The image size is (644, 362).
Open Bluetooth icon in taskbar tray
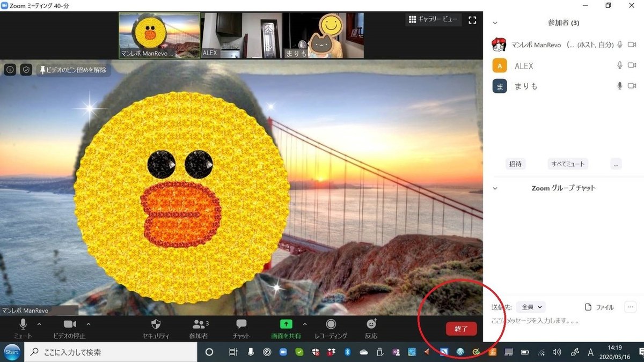(347, 352)
